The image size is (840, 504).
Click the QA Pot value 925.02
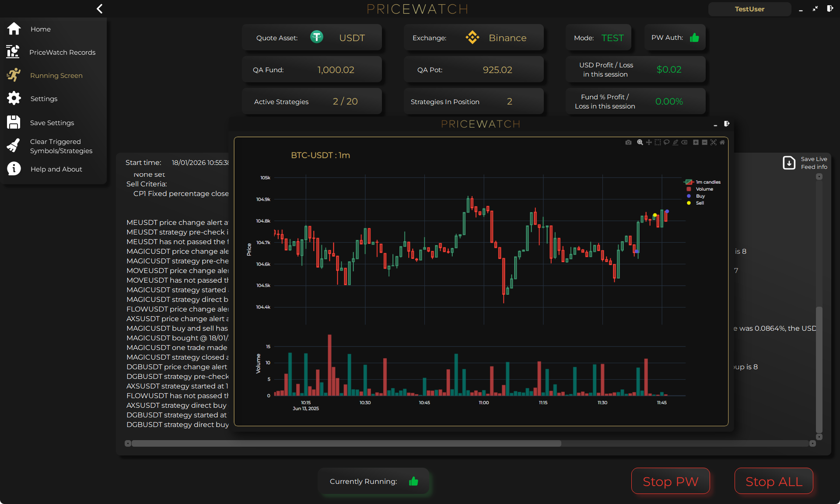pyautogui.click(x=497, y=70)
